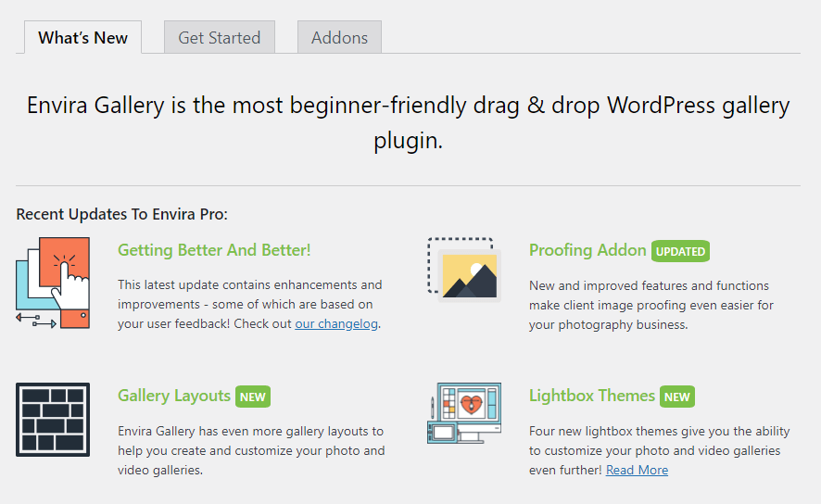This screenshot has height=504, width=821.
Task: Go to the Addons tab
Action: tap(339, 38)
